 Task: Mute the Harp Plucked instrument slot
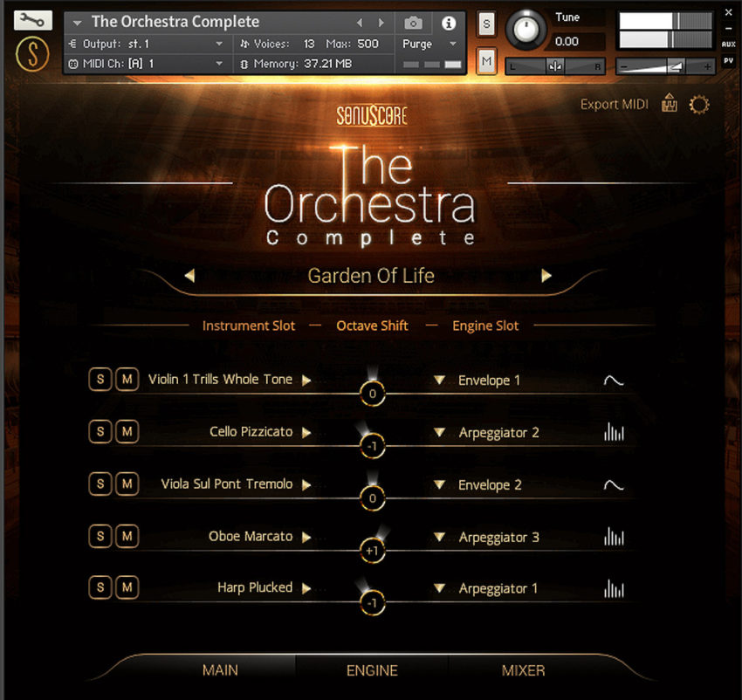127,588
